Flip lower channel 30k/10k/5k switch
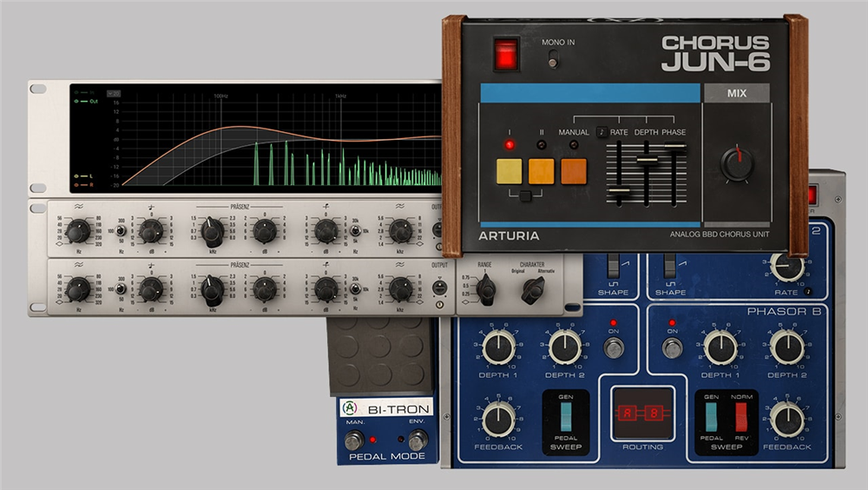Viewport: 868px width, 490px height. [355, 288]
